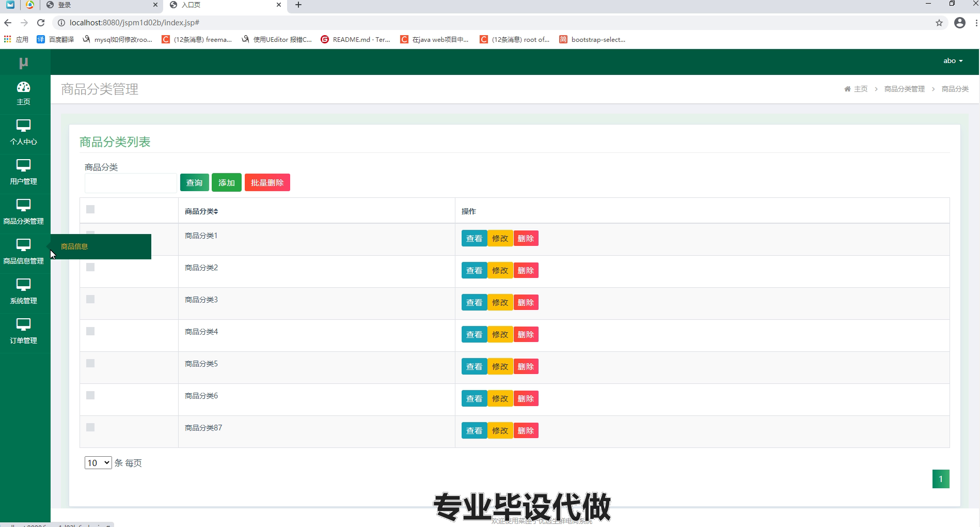Click the 添加 add button
This screenshot has height=527, width=980.
pos(227,182)
